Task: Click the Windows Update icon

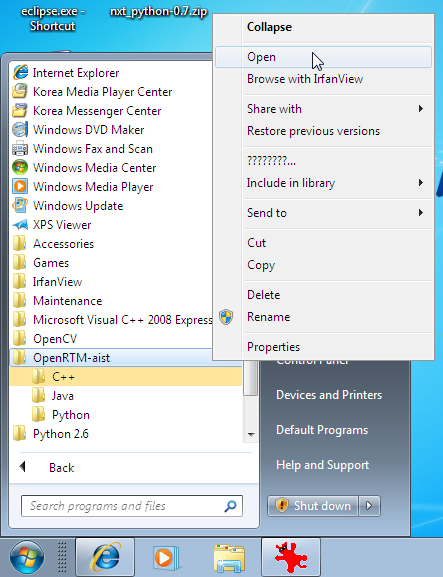Action: pos(20,206)
